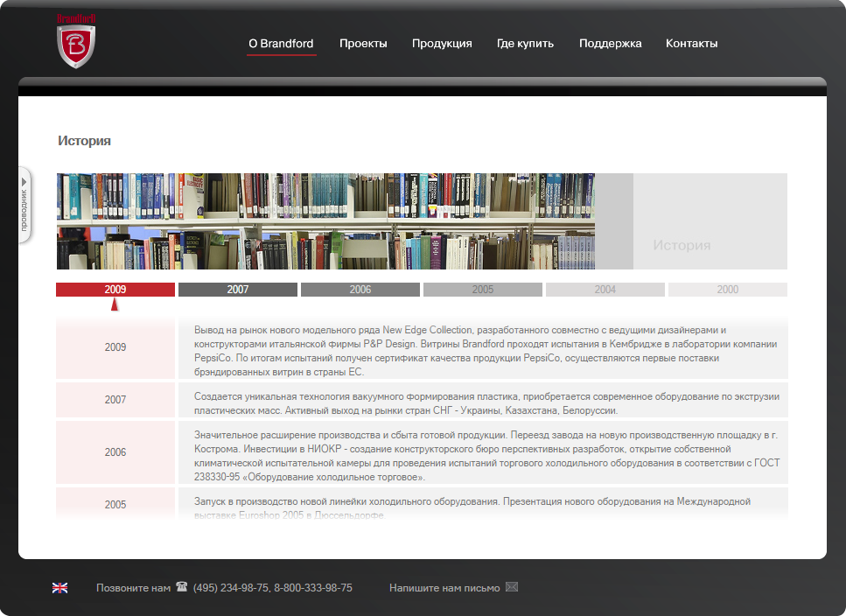Click the 2006 year cell in the history list
This screenshot has height=616, width=846.
(x=115, y=452)
